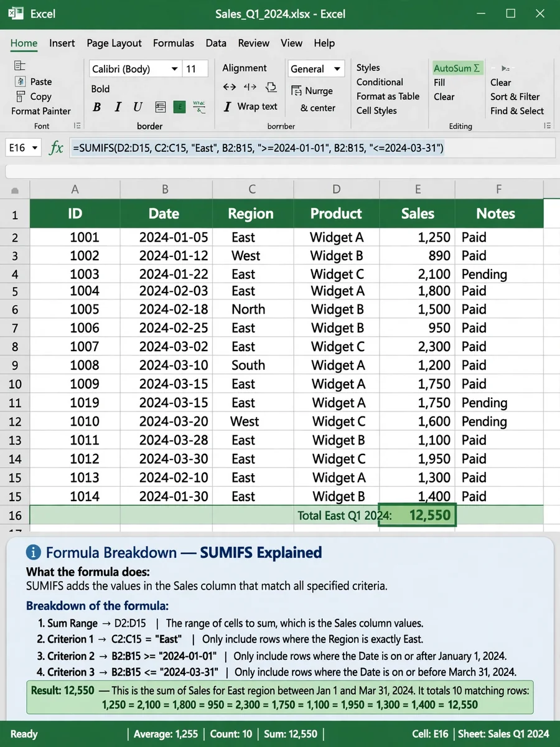Screen dimensions: 560x747
Task: Open the Editing group dialog launcher
Action: pyautogui.click(x=548, y=126)
